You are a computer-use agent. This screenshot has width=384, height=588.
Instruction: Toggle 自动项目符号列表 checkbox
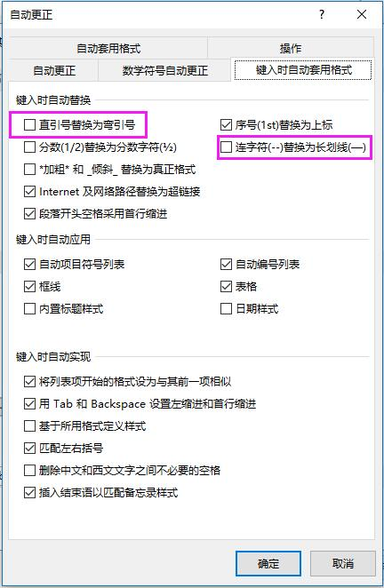29,265
